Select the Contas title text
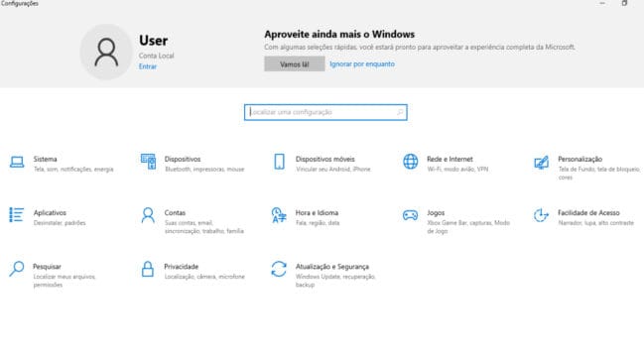644x362 pixels. click(175, 212)
